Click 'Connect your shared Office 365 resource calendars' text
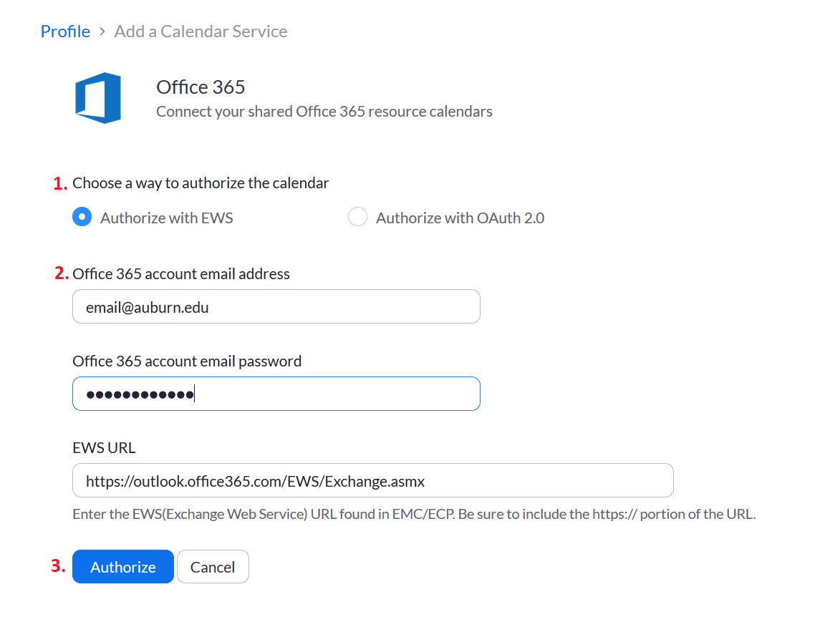The image size is (840, 627). point(324,112)
